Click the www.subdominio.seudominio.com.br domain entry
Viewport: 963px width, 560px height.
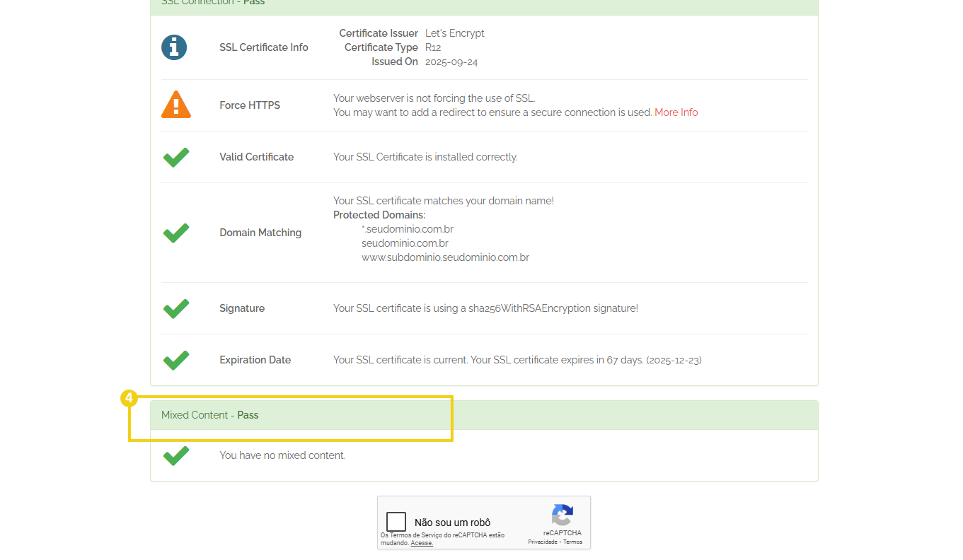[x=445, y=257]
